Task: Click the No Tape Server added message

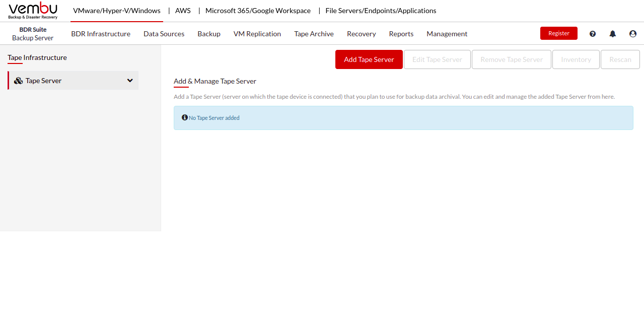Action: [214, 118]
